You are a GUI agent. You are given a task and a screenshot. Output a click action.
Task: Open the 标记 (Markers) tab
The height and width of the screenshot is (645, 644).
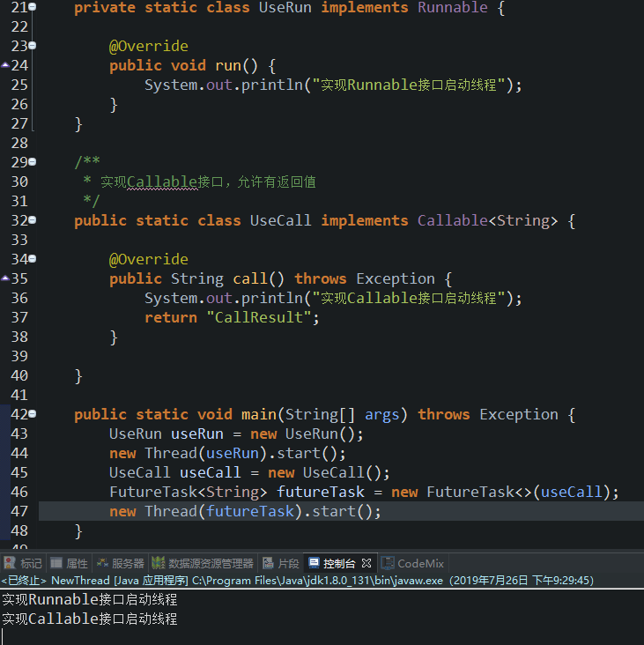pos(23,563)
